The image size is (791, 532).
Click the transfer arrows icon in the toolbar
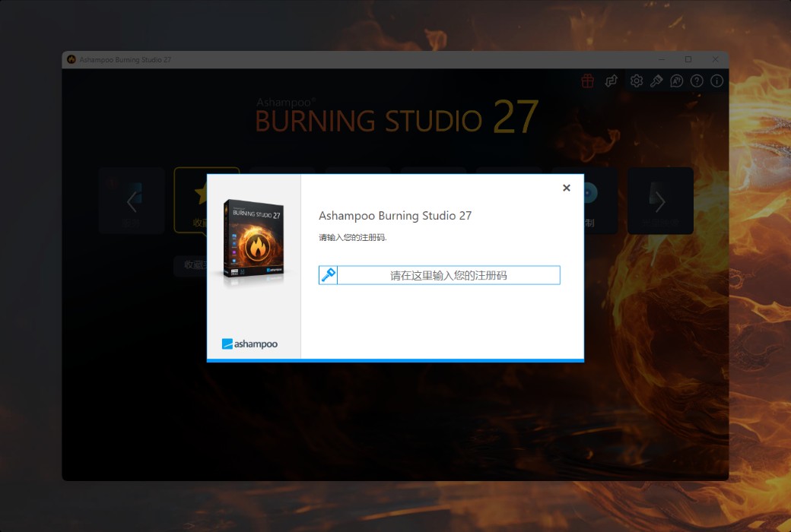(612, 81)
